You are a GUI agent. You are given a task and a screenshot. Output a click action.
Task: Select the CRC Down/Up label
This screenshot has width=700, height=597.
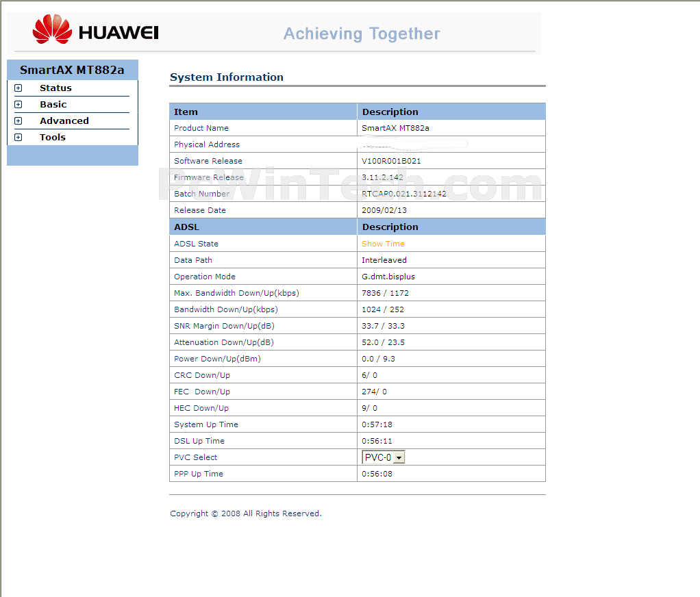coord(202,375)
